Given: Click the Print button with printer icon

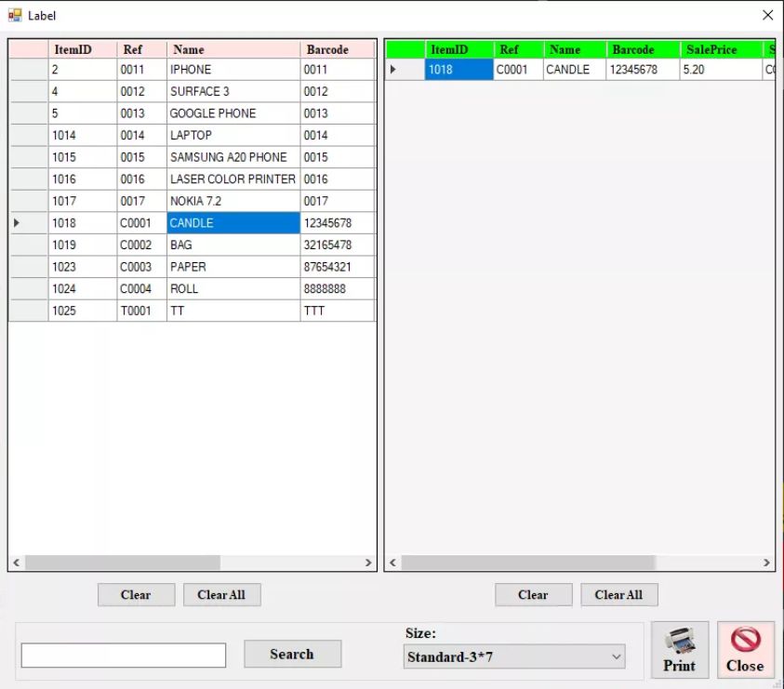Looking at the screenshot, I should coord(679,650).
